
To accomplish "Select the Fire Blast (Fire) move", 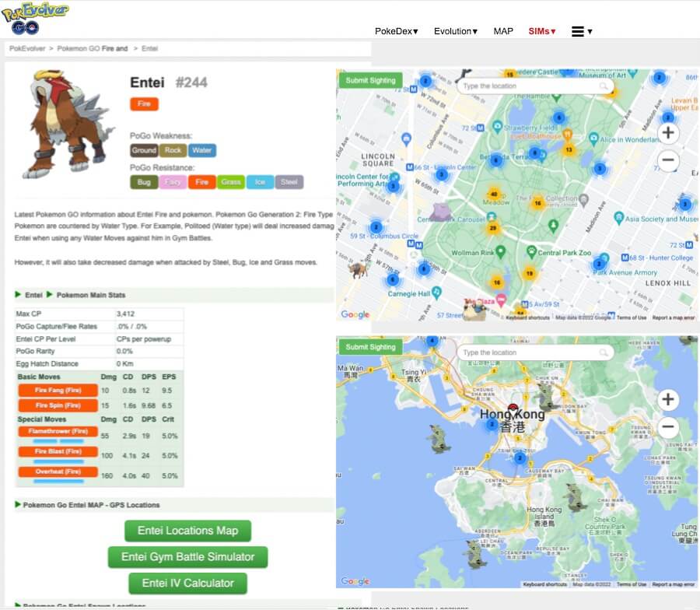I will 58,451.
